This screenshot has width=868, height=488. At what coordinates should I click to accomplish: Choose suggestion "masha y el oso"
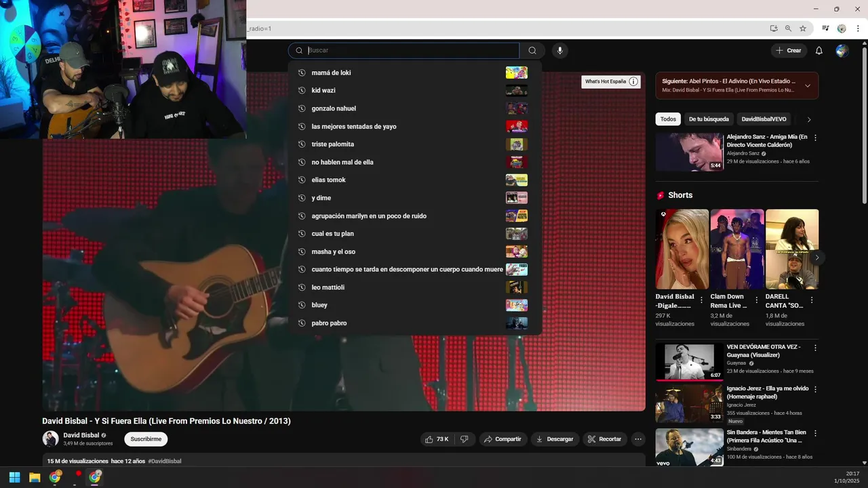pyautogui.click(x=414, y=251)
